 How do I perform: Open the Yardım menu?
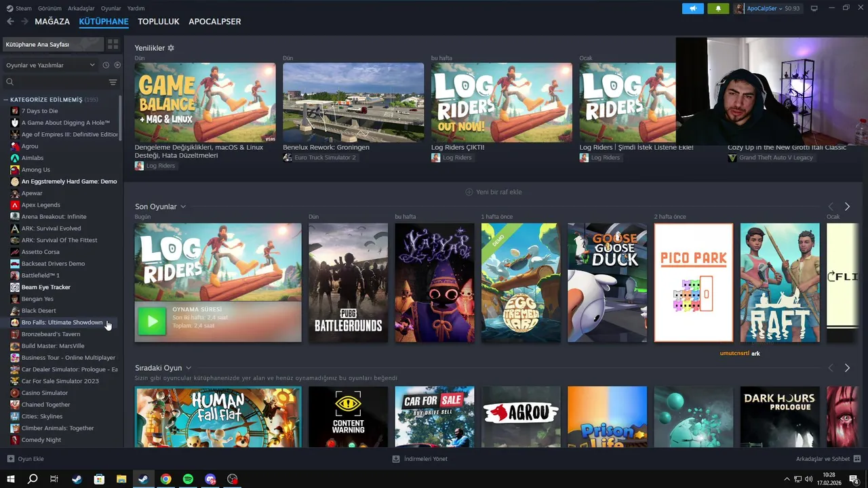point(136,8)
